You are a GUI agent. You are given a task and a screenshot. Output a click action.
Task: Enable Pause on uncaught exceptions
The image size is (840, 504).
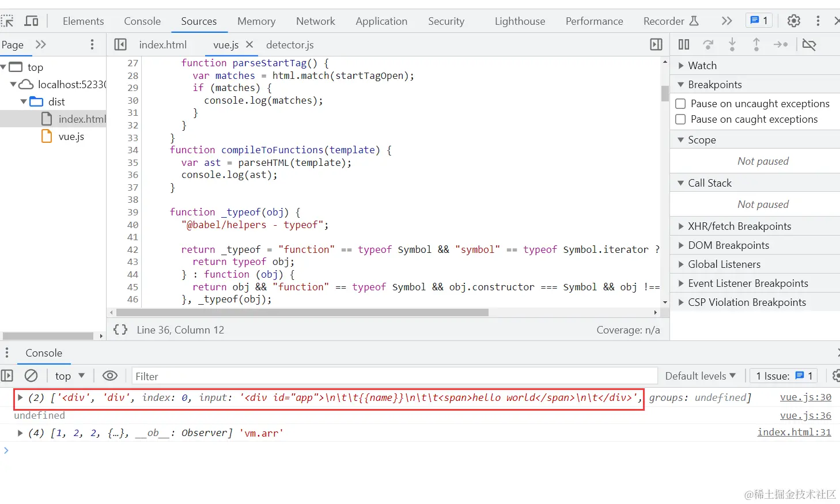coord(680,104)
